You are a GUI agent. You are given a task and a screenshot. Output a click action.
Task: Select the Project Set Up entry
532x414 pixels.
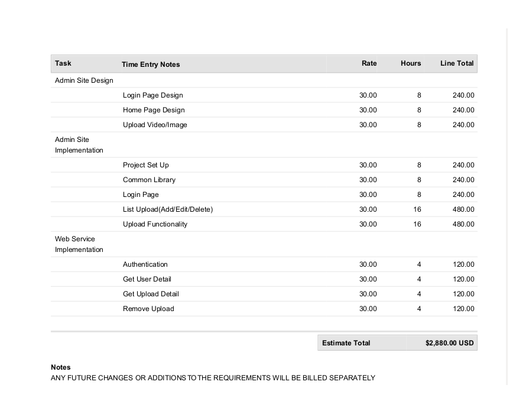[146, 165]
